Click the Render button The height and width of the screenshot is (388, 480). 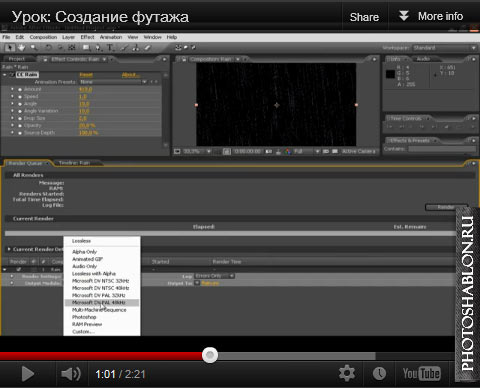point(446,207)
